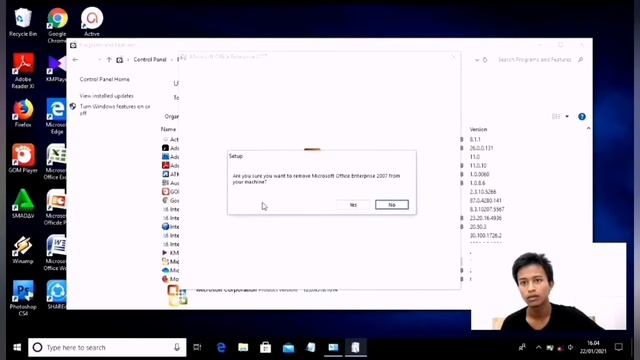640x360 pixels.
Task: Launch Photoshop CS4 shortcut
Action: pos(23,298)
